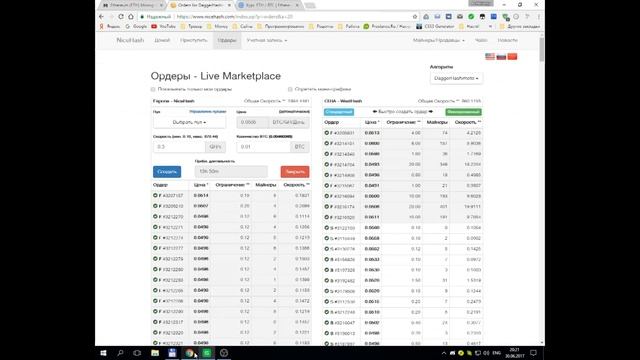Open the Домой navigation item

tap(162, 40)
